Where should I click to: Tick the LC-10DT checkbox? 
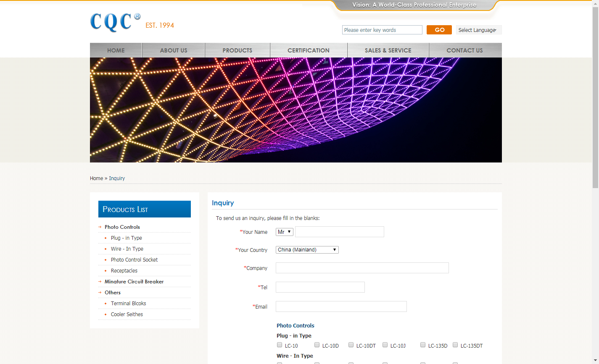click(x=351, y=345)
